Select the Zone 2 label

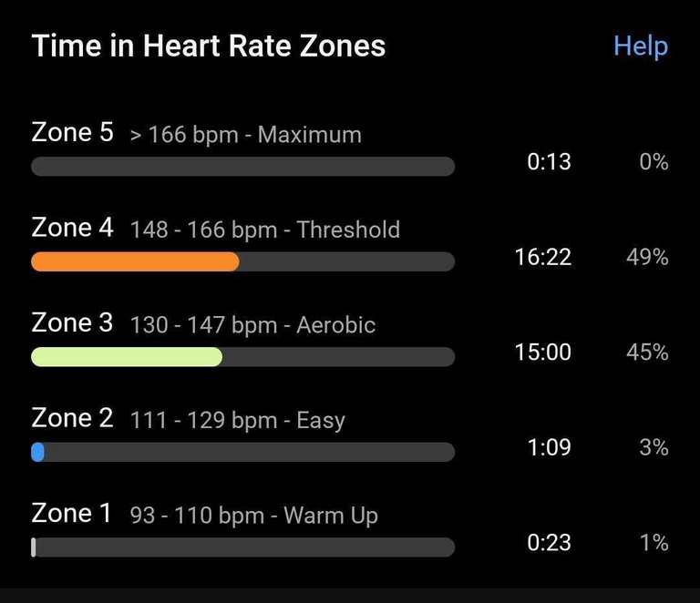tap(72, 418)
